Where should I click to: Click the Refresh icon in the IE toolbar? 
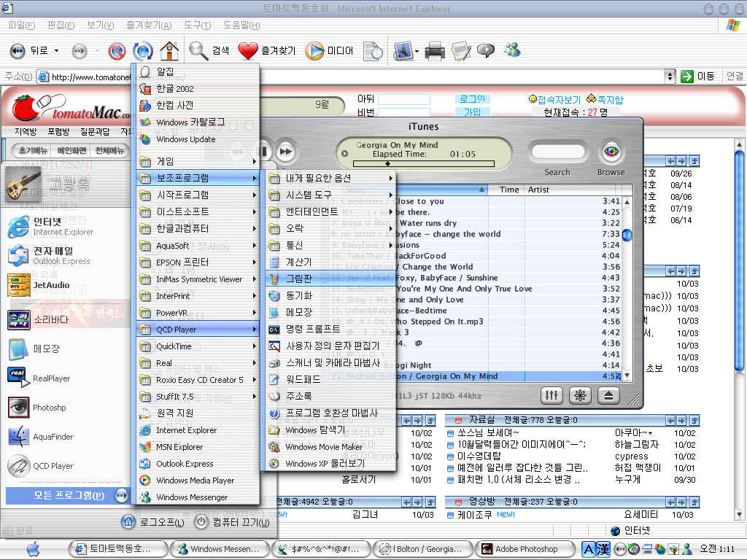(x=143, y=50)
